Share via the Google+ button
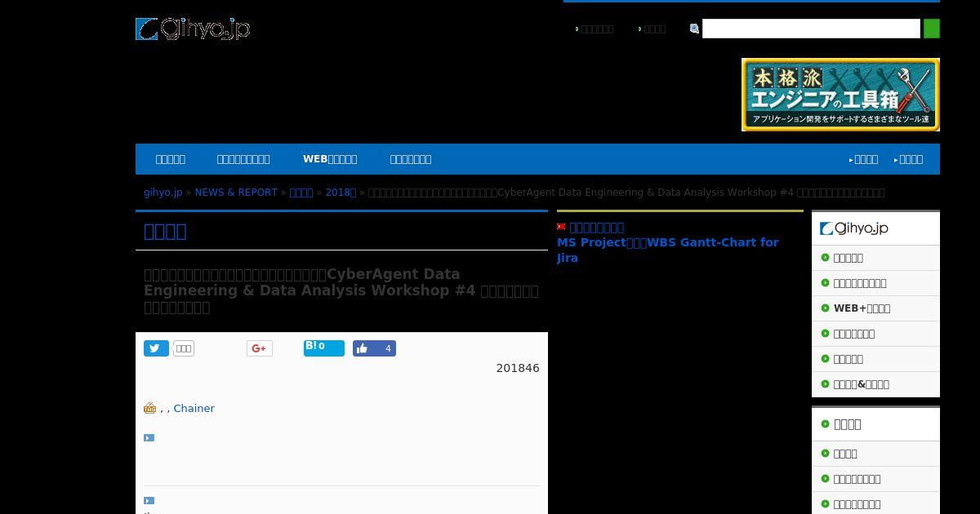This screenshot has height=514, width=980. click(x=259, y=348)
